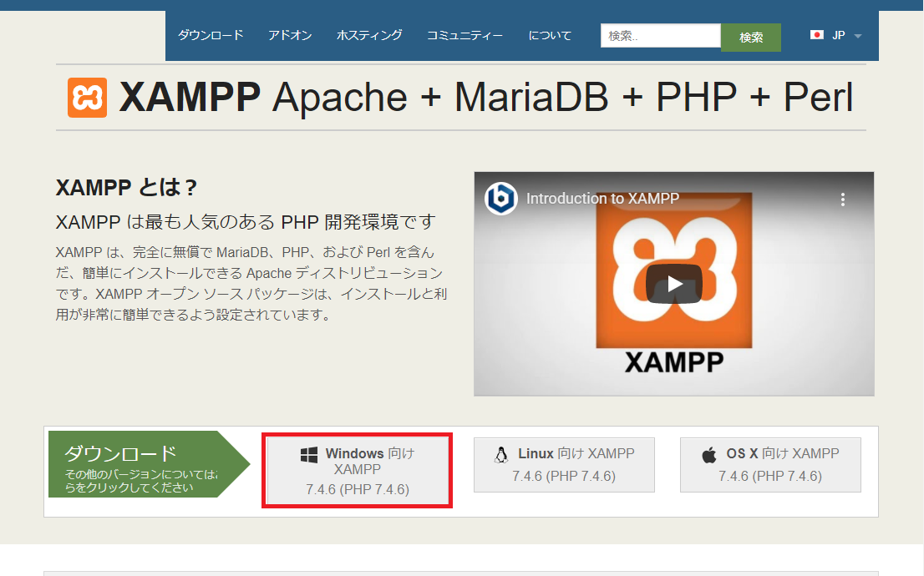This screenshot has height=576, width=924.
Task: Download Windows 向け XAMPP 7.4.6
Action: tap(357, 471)
